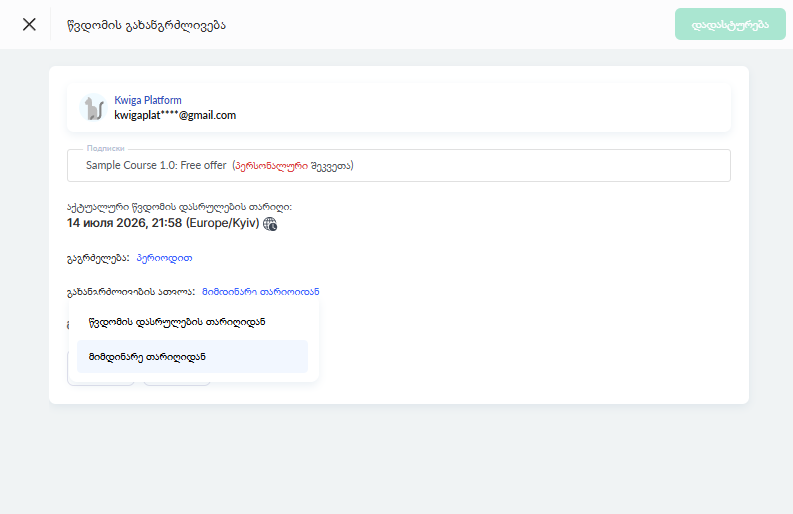
Task: Click the Подписки subscription field
Action: 399,165
